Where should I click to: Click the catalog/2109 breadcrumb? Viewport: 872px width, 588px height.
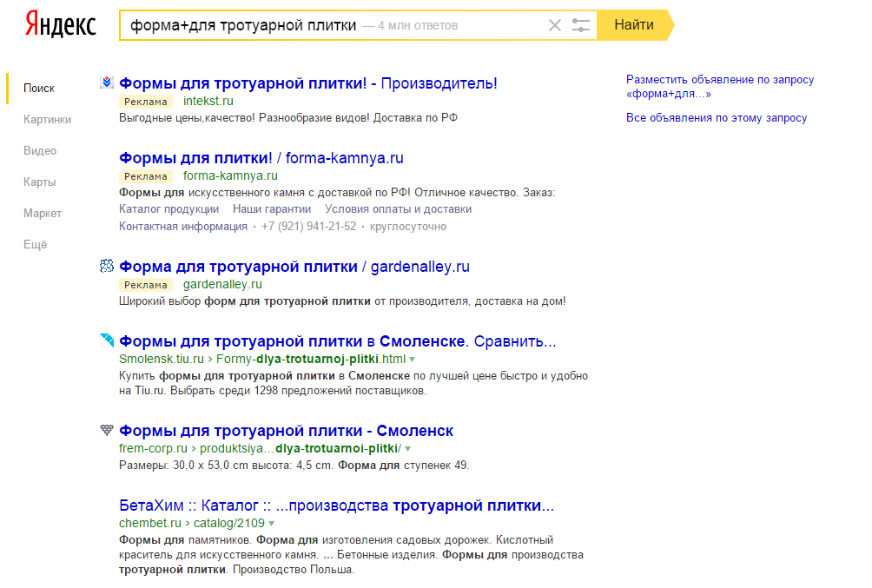[x=229, y=523]
